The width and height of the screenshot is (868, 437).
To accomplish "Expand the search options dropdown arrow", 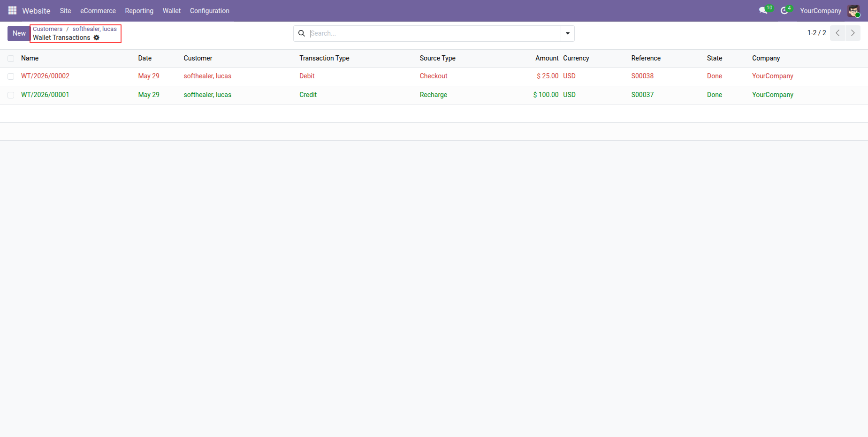I will (568, 33).
